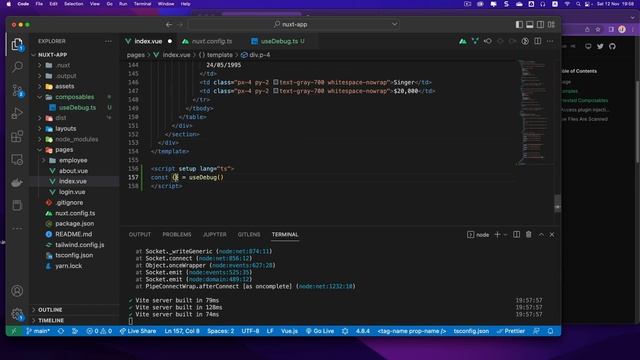The width and height of the screenshot is (640, 360).
Task: Switch to the index.vue tab
Action: pyautogui.click(x=148, y=41)
